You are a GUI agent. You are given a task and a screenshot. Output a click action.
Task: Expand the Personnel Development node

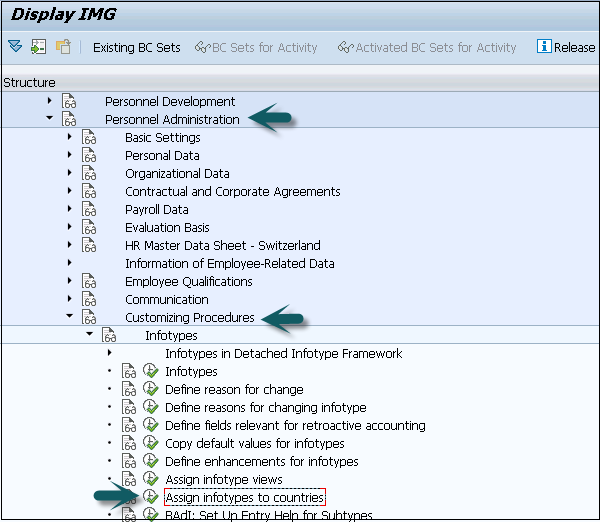click(x=49, y=102)
